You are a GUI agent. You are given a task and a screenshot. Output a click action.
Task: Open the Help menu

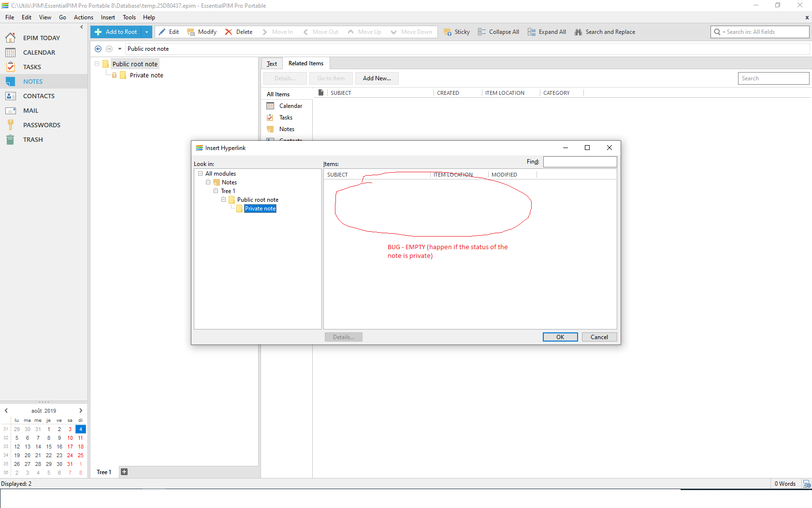click(149, 17)
